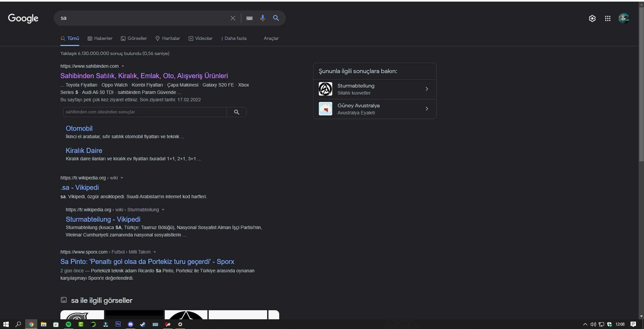
Task: Open Steam from the taskbar
Action: pyautogui.click(x=143, y=324)
